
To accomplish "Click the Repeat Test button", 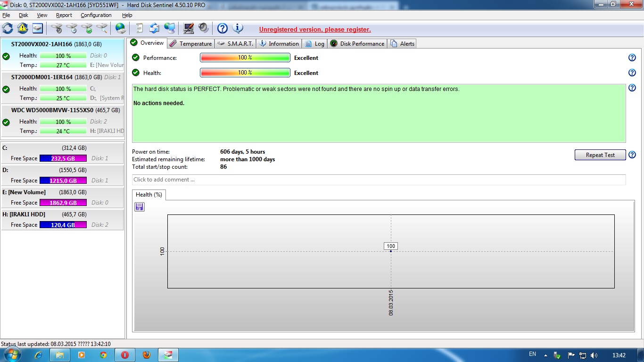I will click(600, 155).
